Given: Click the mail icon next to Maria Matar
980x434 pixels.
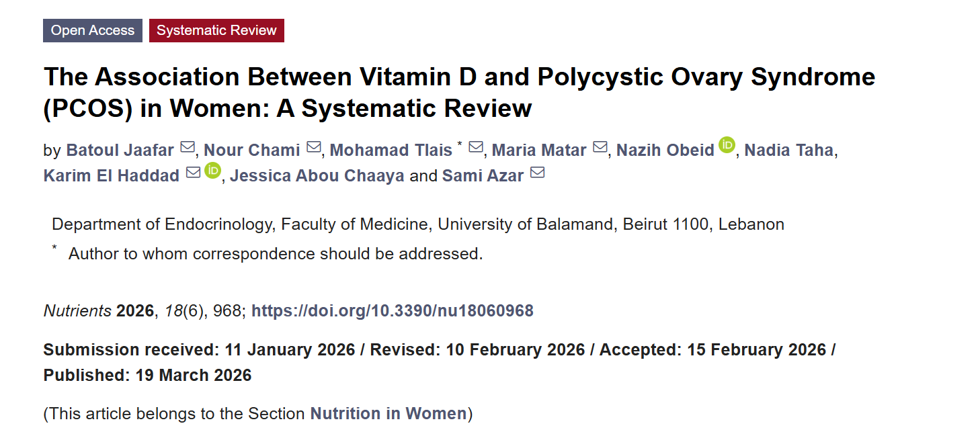Looking at the screenshot, I should click(x=600, y=148).
